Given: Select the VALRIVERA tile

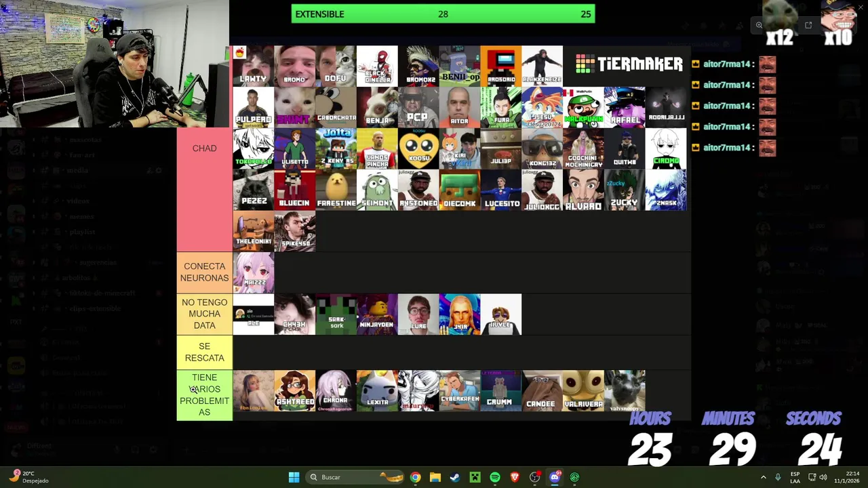Looking at the screenshot, I should [583, 390].
